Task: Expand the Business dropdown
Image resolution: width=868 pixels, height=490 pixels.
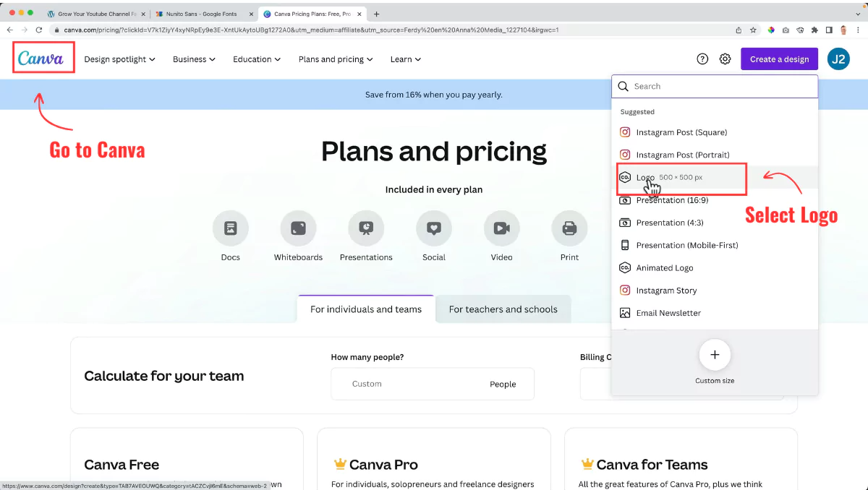Action: (194, 59)
